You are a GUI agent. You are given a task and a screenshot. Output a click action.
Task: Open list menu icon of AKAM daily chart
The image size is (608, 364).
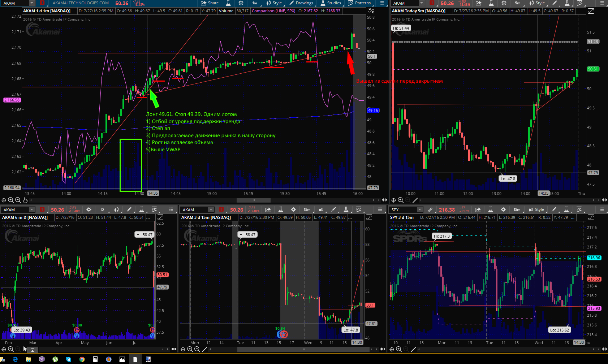tap(172, 209)
